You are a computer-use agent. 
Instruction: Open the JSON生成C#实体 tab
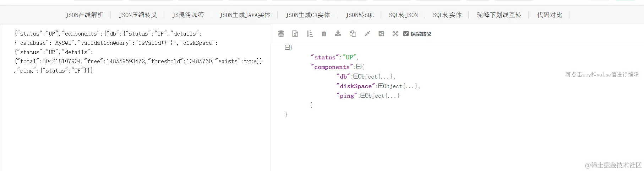(308, 15)
